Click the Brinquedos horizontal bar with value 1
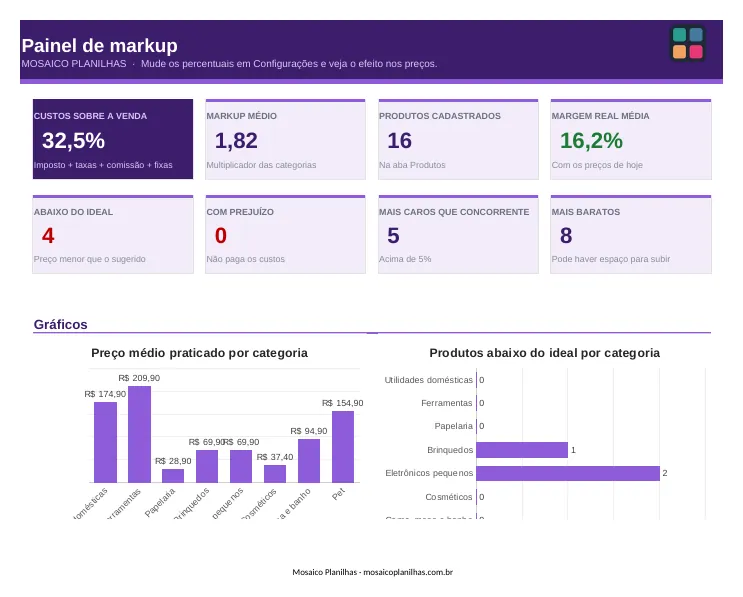The height and width of the screenshot is (597, 743). [522, 450]
